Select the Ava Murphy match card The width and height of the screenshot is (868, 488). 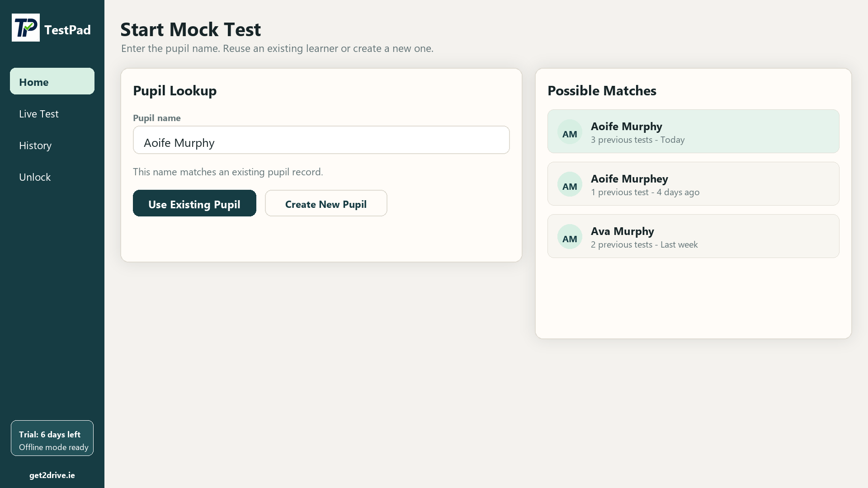(x=693, y=236)
